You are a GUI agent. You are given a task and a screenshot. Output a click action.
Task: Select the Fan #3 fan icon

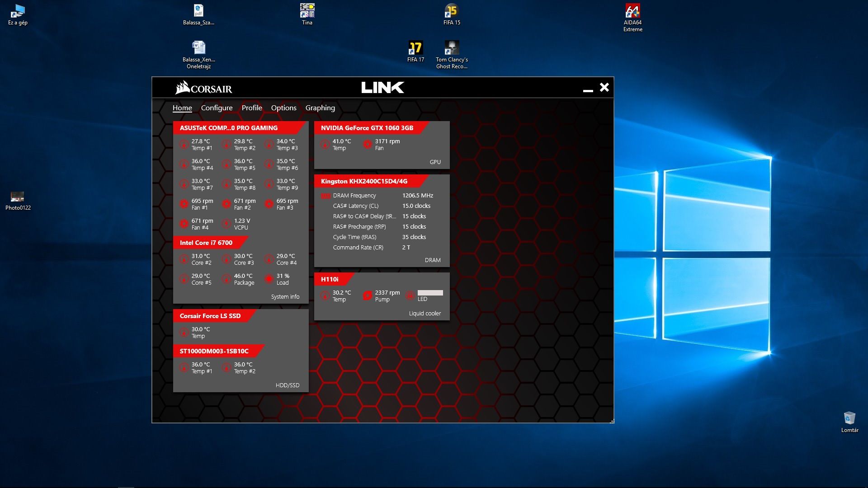click(269, 204)
